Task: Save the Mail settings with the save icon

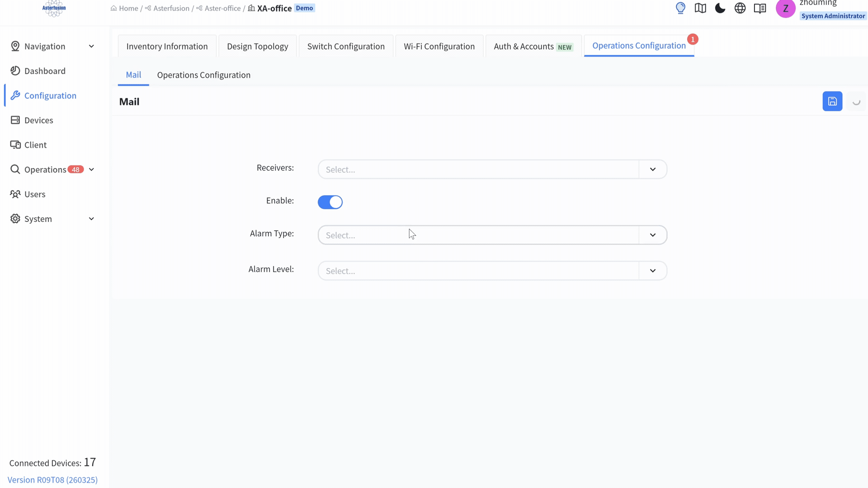Action: click(832, 101)
